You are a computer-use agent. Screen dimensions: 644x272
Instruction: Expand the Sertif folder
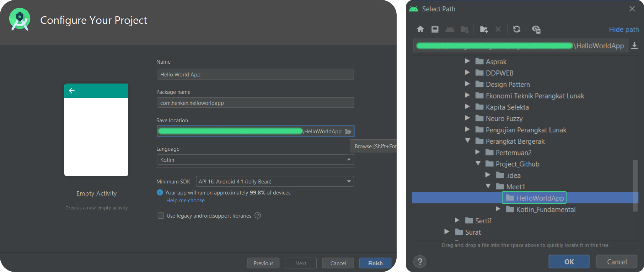point(457,220)
